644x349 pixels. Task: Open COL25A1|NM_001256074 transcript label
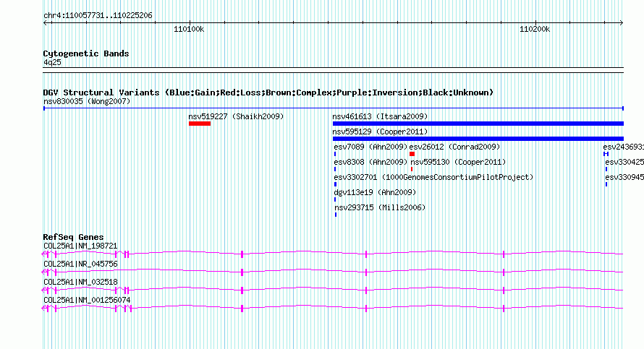tap(87, 300)
